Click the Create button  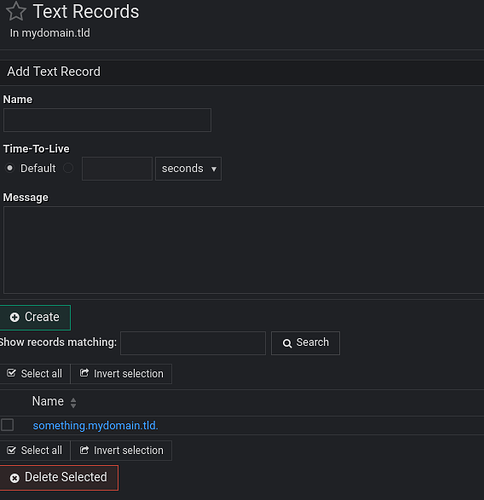35,318
